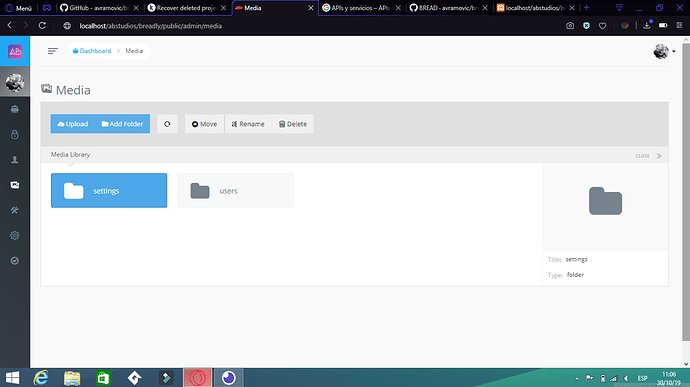Open the tab list menu in title bar

click(x=619, y=7)
